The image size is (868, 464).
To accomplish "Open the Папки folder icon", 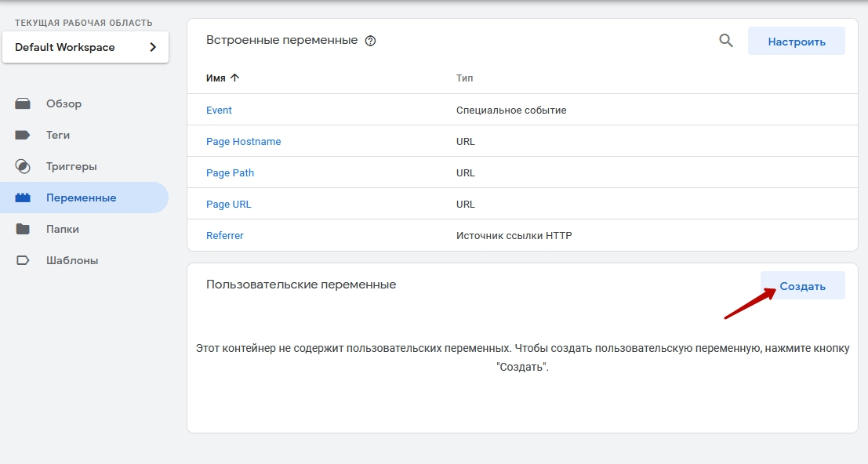I will (x=23, y=229).
